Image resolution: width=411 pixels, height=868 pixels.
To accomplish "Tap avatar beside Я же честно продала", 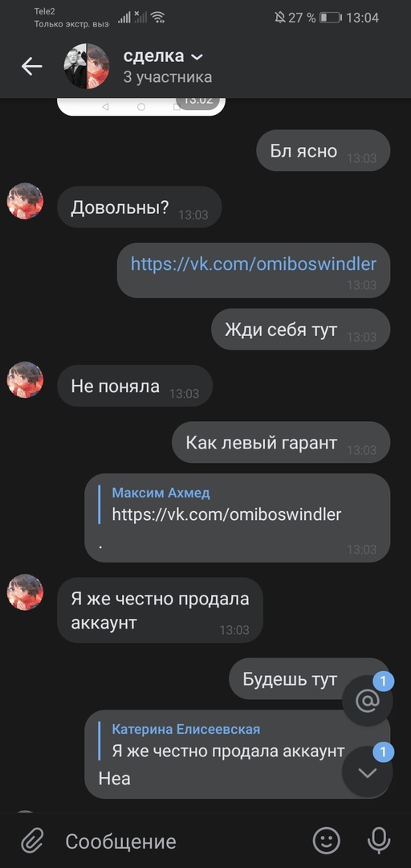I will tap(25, 592).
